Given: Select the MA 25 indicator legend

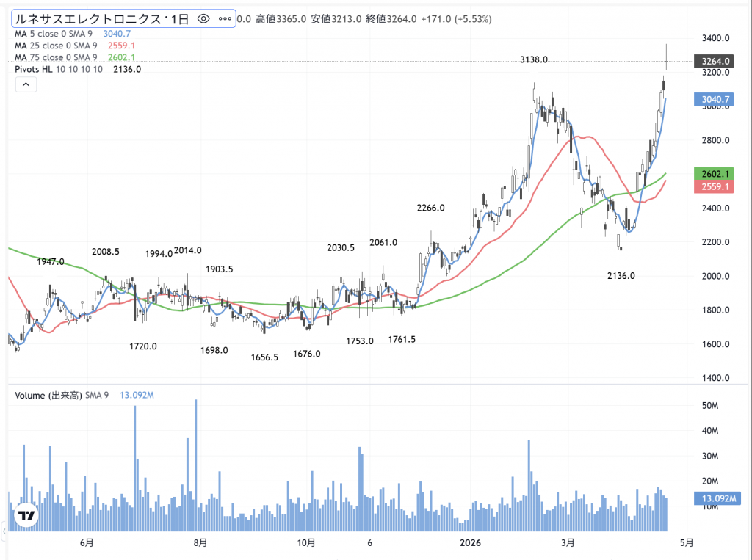Looking at the screenshot, I should click(59, 46).
